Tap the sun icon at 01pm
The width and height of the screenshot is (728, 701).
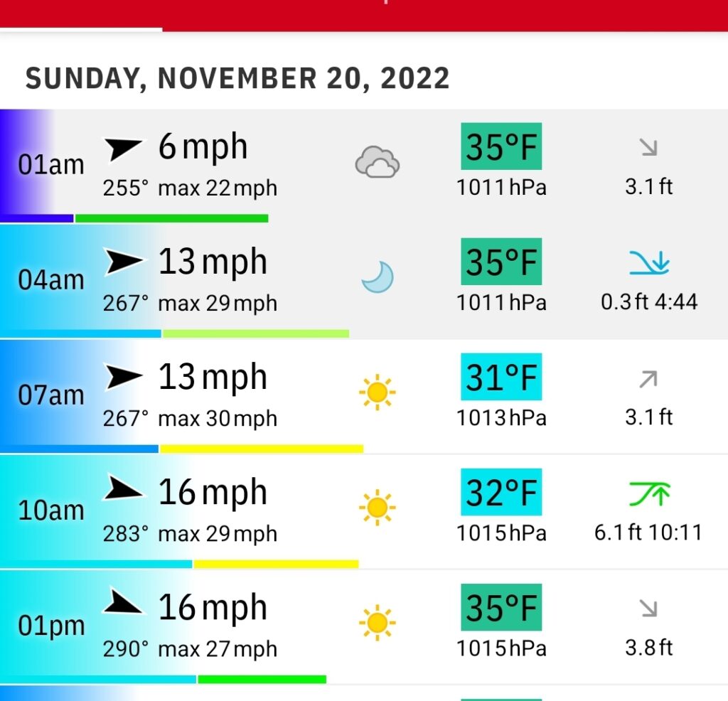tap(377, 623)
